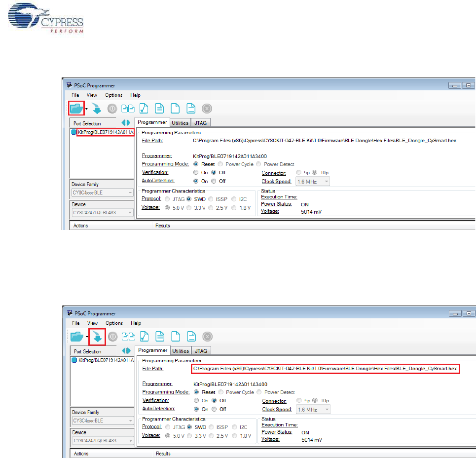Viewport: 476px width, 458px height.
Task: Click connect arrows beside Port Selection, upper window
Action: tap(126, 123)
